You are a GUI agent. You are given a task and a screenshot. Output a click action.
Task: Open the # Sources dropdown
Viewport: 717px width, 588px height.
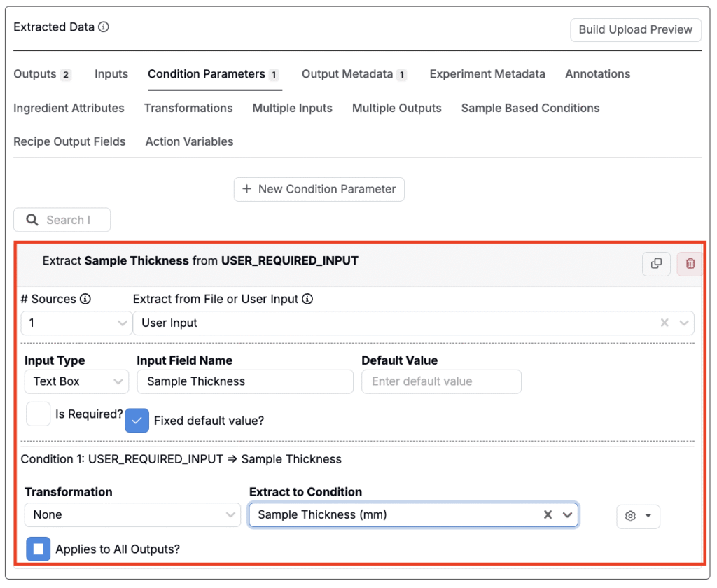click(76, 323)
